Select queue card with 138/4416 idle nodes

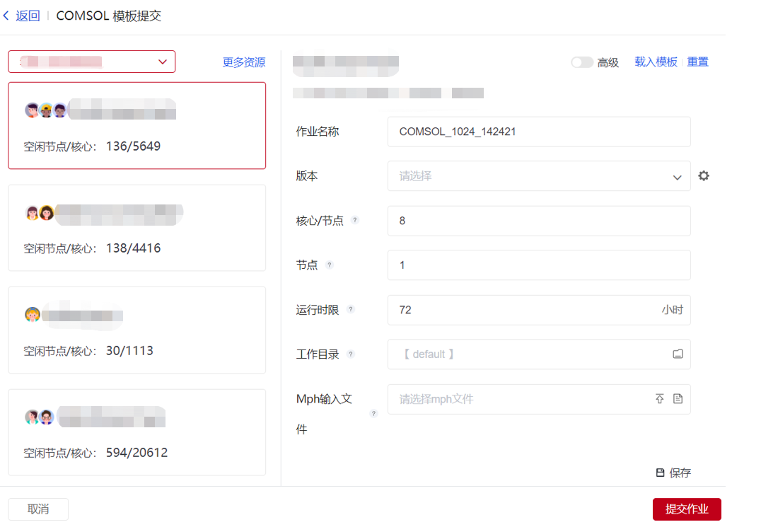coord(137,228)
